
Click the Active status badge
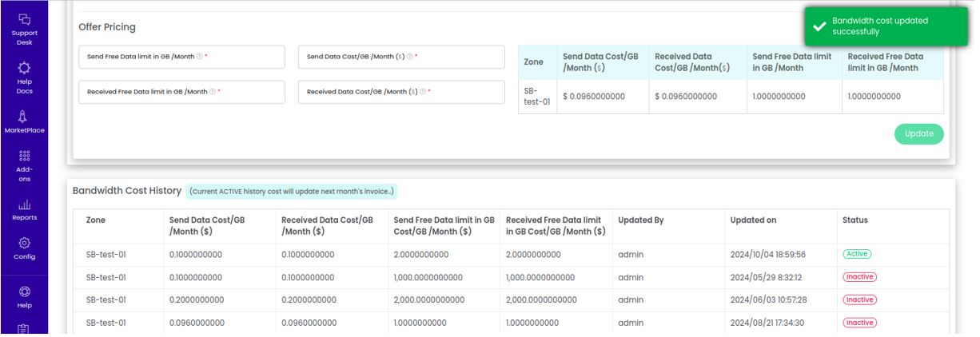click(857, 255)
